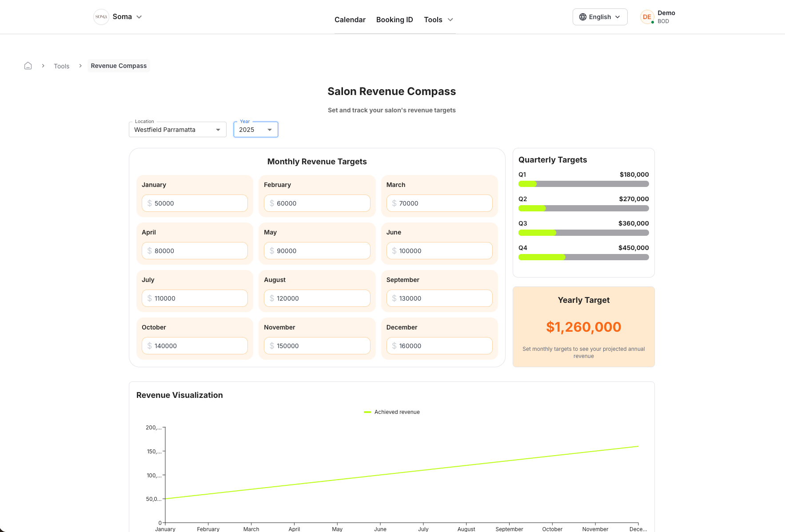Click the November revenue input field
Image resolution: width=785 pixels, height=532 pixels.
click(317, 345)
